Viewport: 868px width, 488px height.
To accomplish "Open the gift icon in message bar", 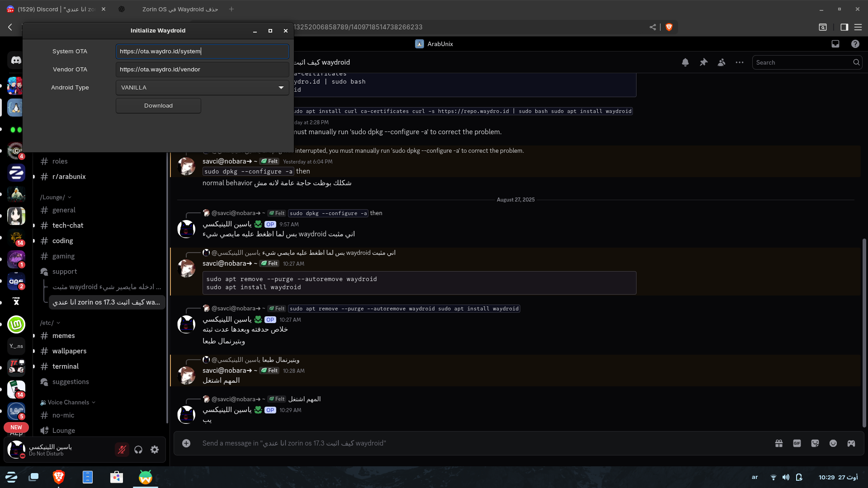I will pos(779,443).
